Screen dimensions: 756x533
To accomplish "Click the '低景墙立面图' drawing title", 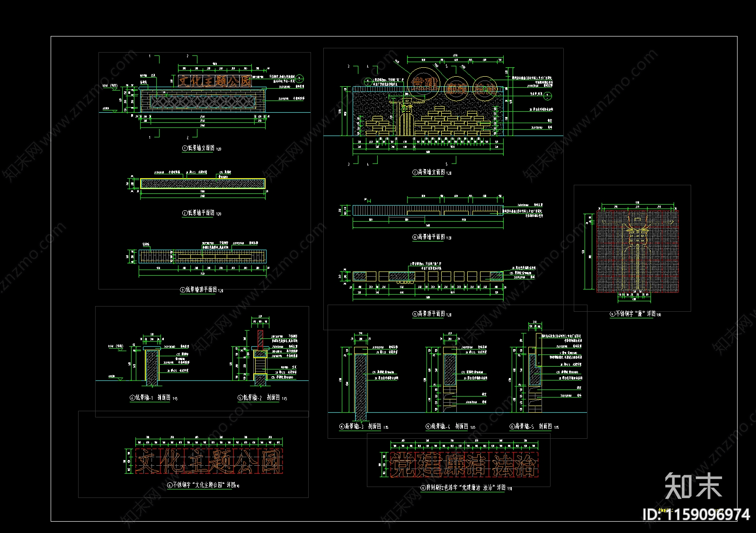I will tap(202, 148).
